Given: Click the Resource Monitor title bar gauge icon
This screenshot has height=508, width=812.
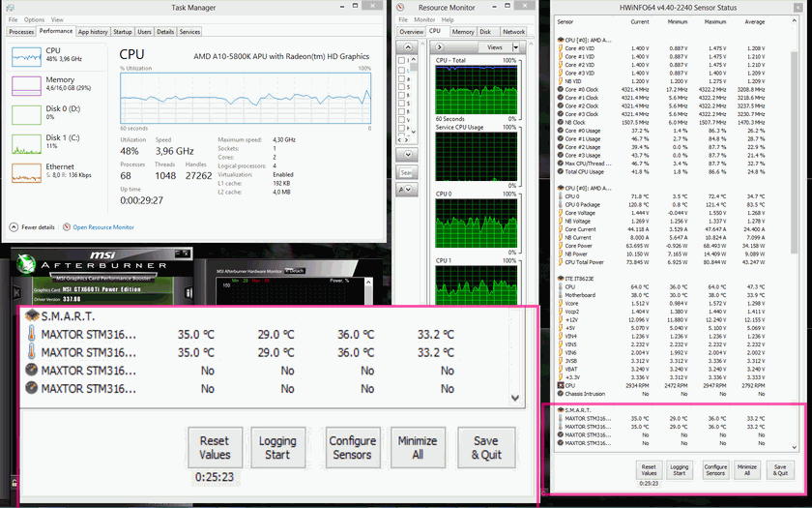Looking at the screenshot, I should tap(400, 8).
